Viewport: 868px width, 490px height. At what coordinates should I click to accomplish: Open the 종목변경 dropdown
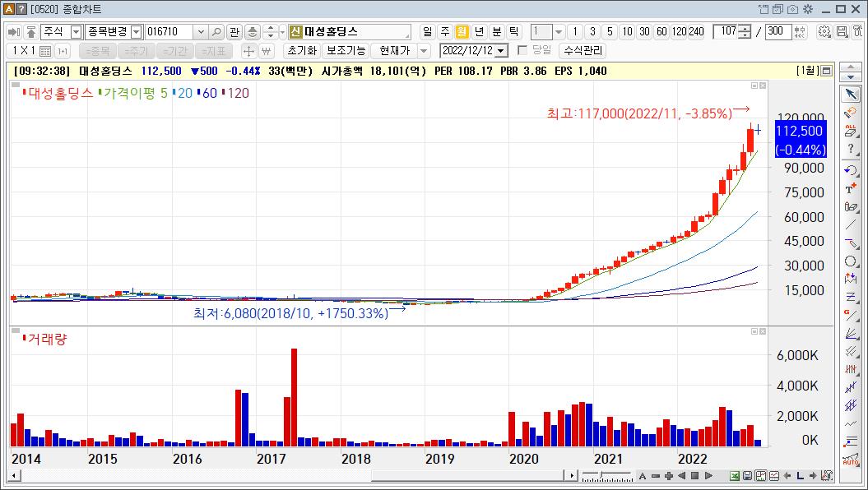[x=137, y=32]
